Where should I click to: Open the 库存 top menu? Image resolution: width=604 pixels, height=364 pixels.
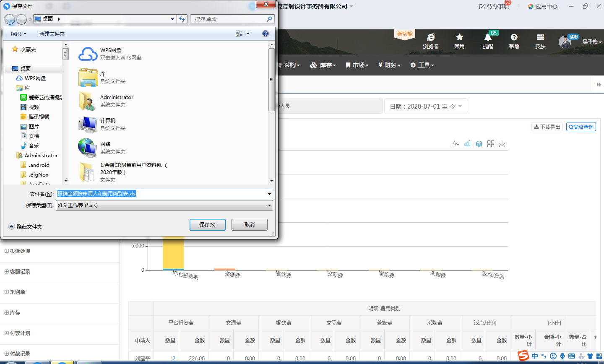coord(323,65)
